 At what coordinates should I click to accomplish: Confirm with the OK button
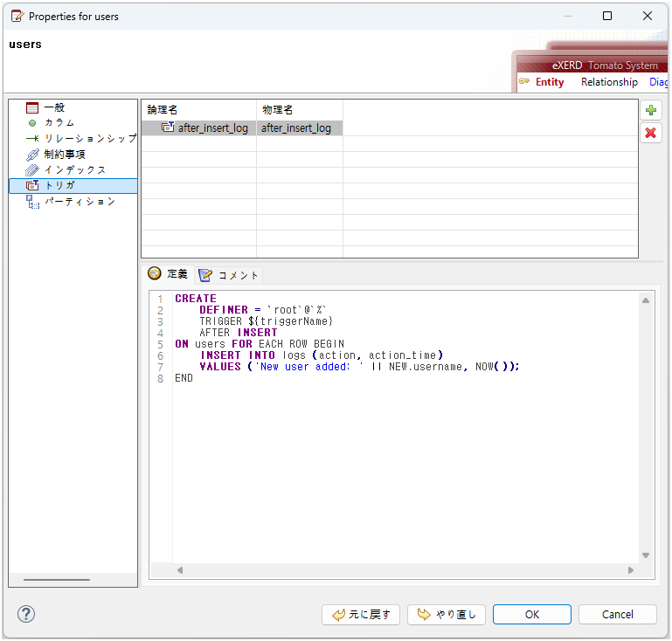[x=532, y=615]
